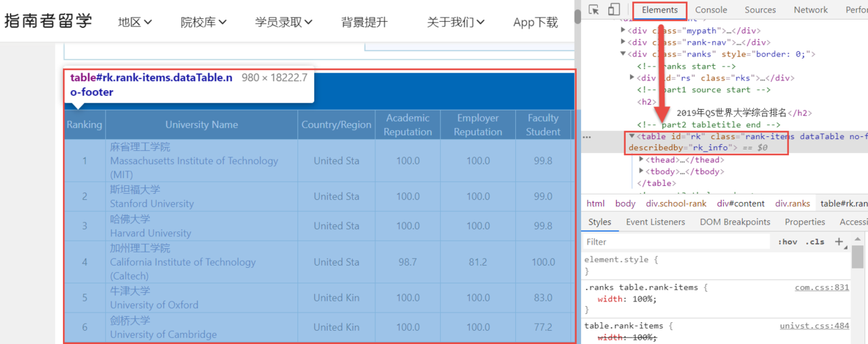
Task: Open the 学员录取 dropdown menu
Action: click(x=283, y=22)
